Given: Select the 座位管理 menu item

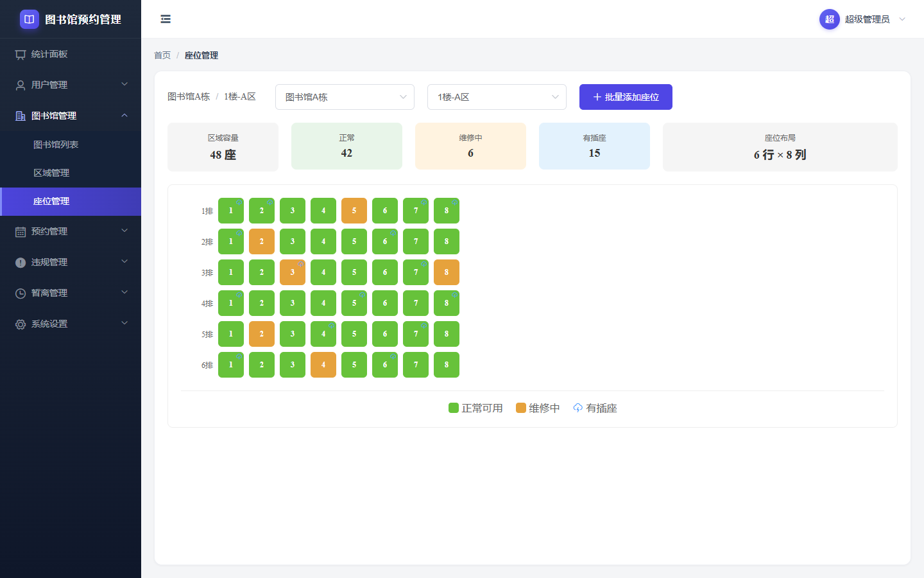Looking at the screenshot, I should click(71, 201).
